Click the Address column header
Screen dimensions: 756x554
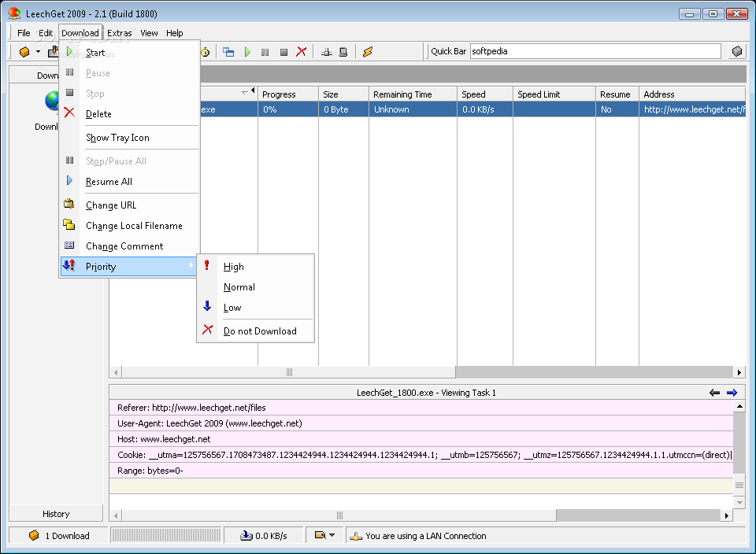(x=692, y=94)
